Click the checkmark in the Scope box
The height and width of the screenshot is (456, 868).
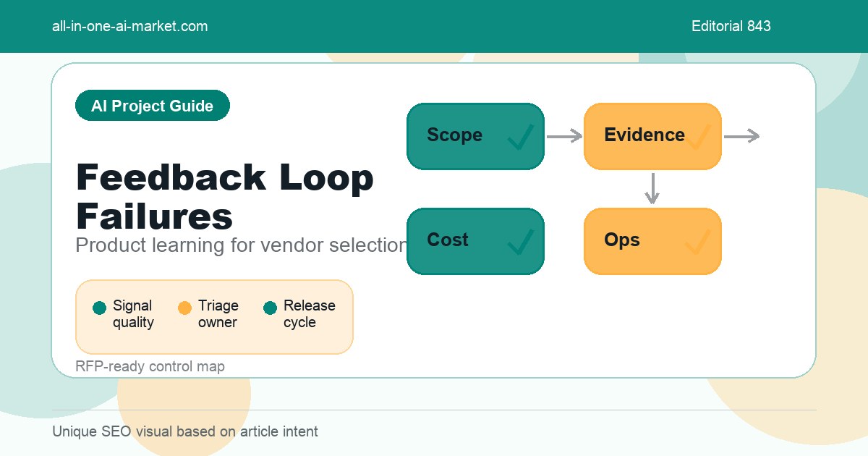coord(521,137)
